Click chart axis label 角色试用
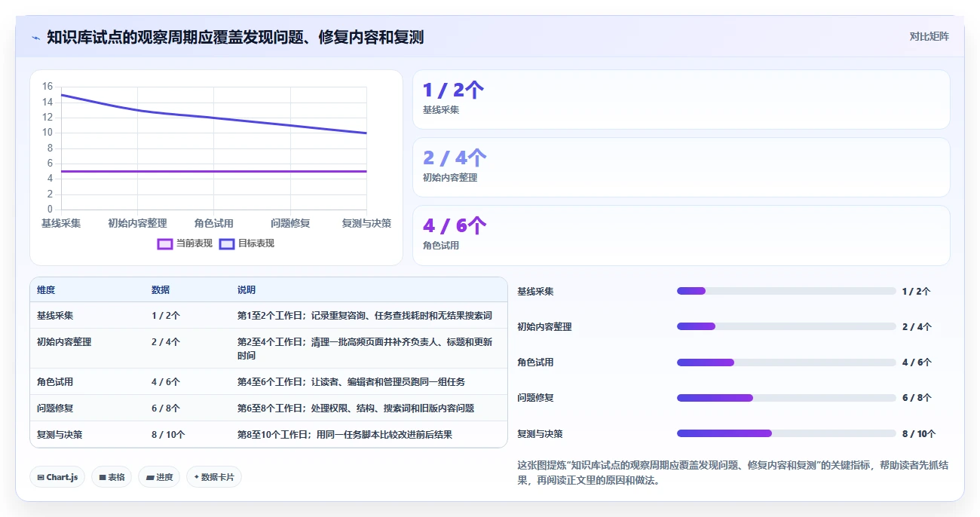 pos(213,224)
